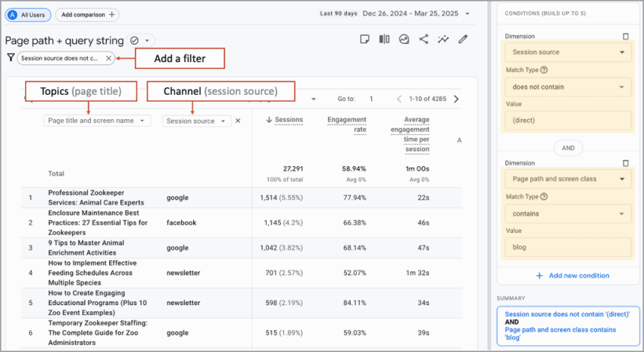
Task: Open rows per page dropdown arrow
Action: (x=314, y=99)
